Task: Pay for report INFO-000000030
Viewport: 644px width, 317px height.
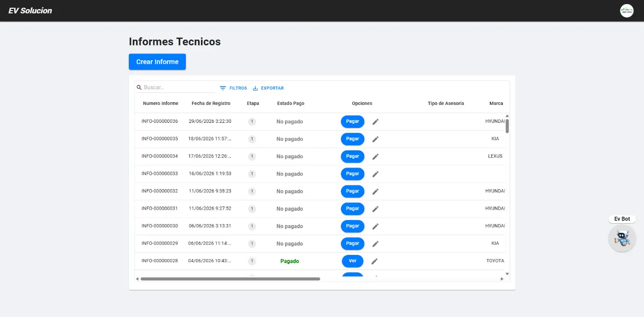Action: click(352, 226)
